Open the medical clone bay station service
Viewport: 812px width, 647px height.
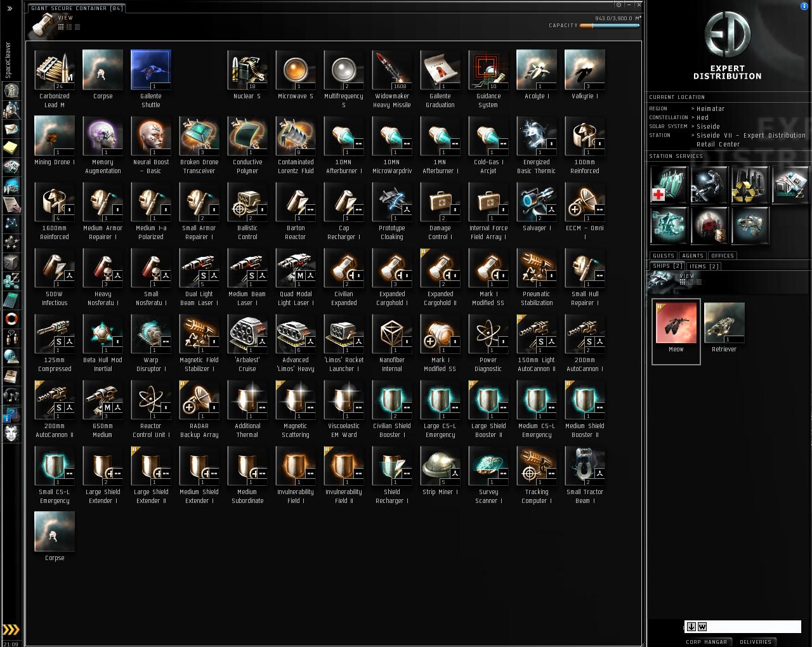point(669,185)
